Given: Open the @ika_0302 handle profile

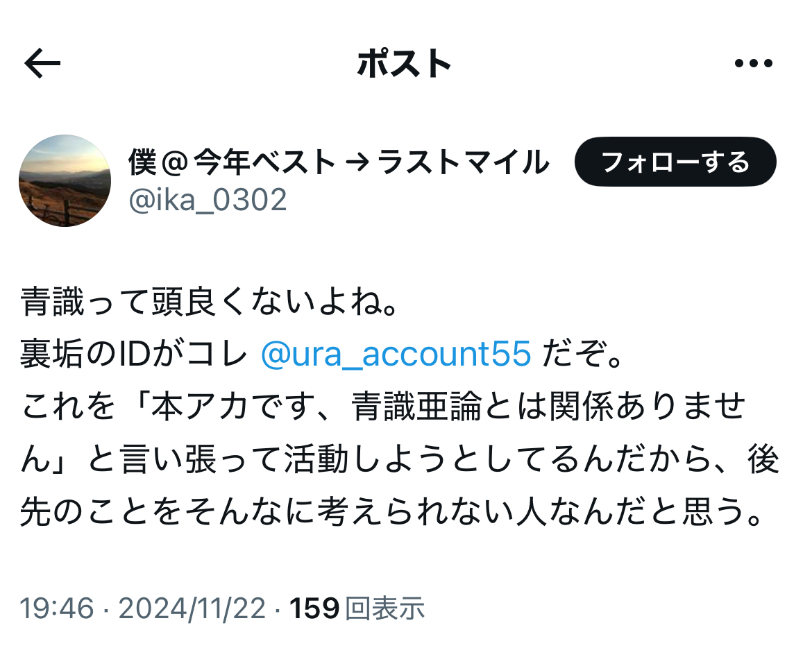Looking at the screenshot, I should (x=208, y=201).
